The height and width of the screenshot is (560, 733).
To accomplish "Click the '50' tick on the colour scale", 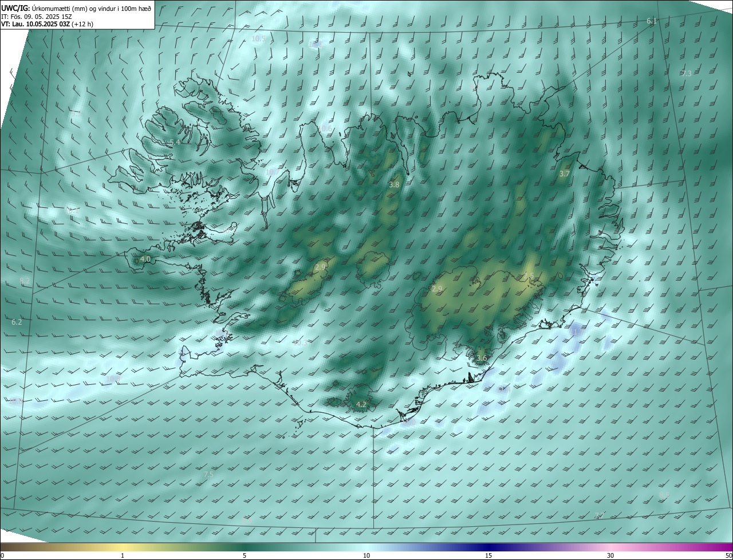I will click(x=728, y=555).
